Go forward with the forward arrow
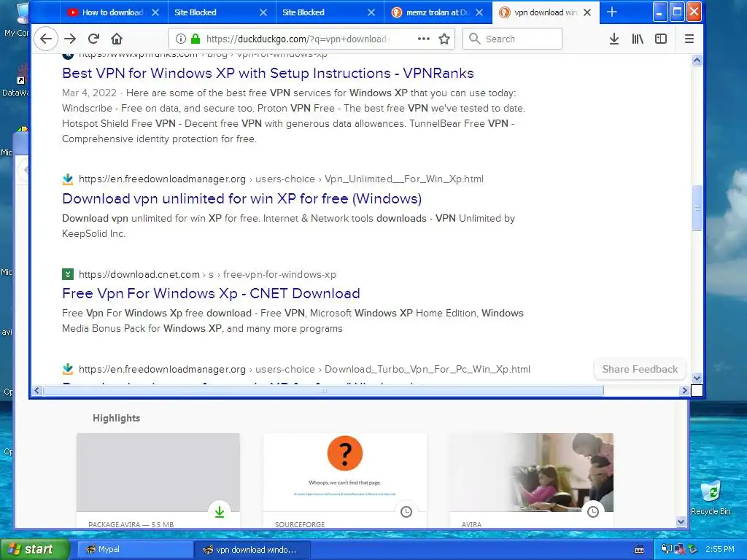The width and height of the screenshot is (747, 560). coord(70,39)
